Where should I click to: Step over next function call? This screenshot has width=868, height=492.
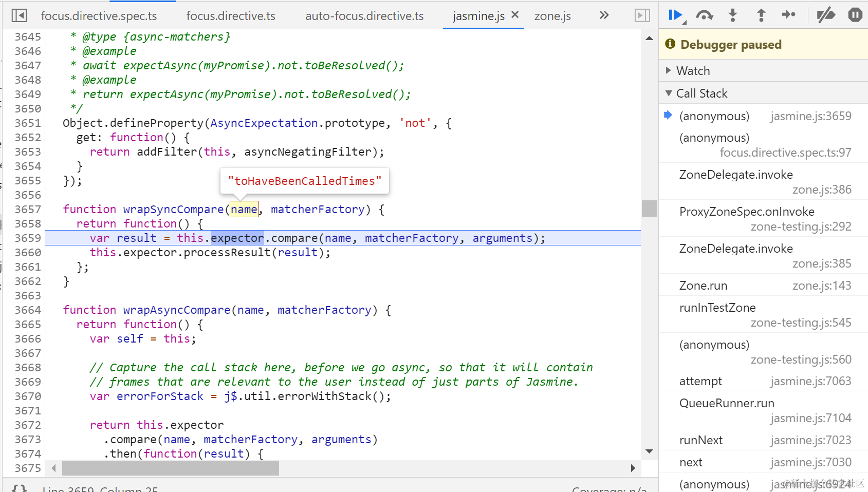coord(704,15)
